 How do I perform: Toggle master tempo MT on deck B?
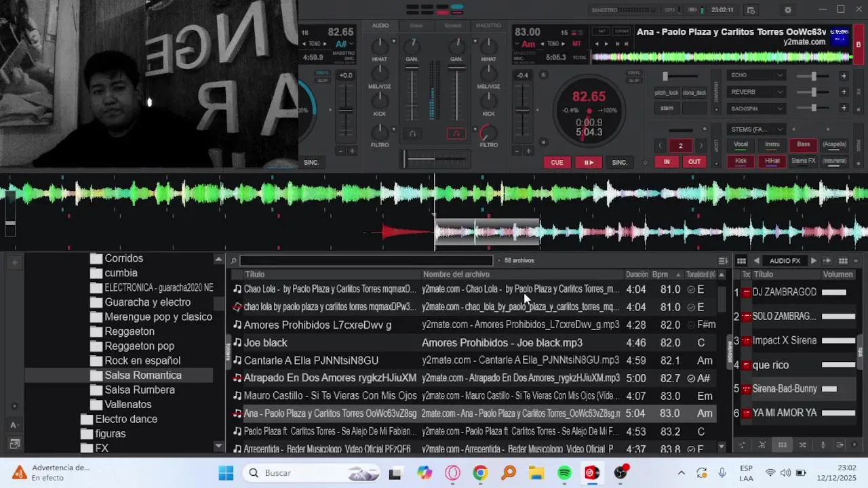click(x=577, y=44)
